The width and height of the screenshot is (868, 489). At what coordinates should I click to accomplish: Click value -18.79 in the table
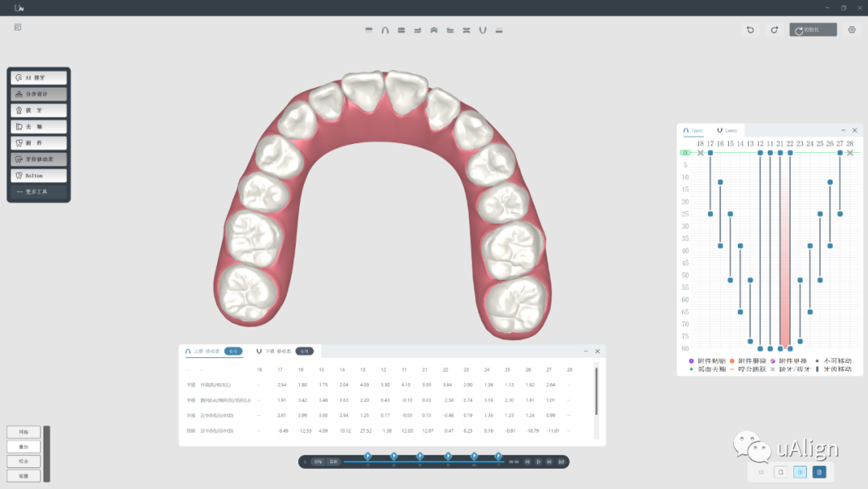coord(532,431)
